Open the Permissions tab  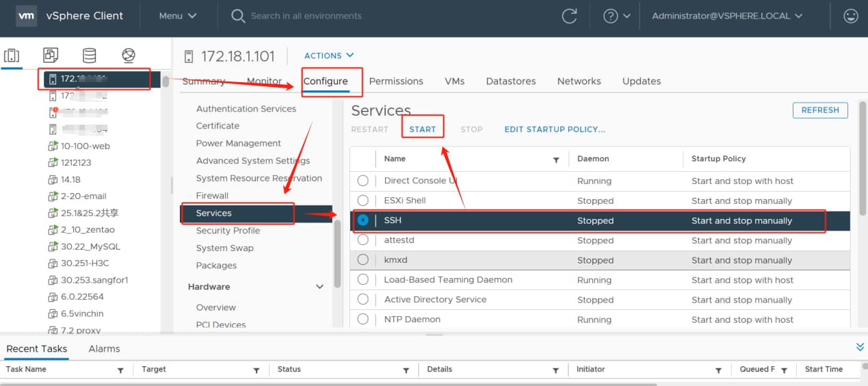coord(396,81)
